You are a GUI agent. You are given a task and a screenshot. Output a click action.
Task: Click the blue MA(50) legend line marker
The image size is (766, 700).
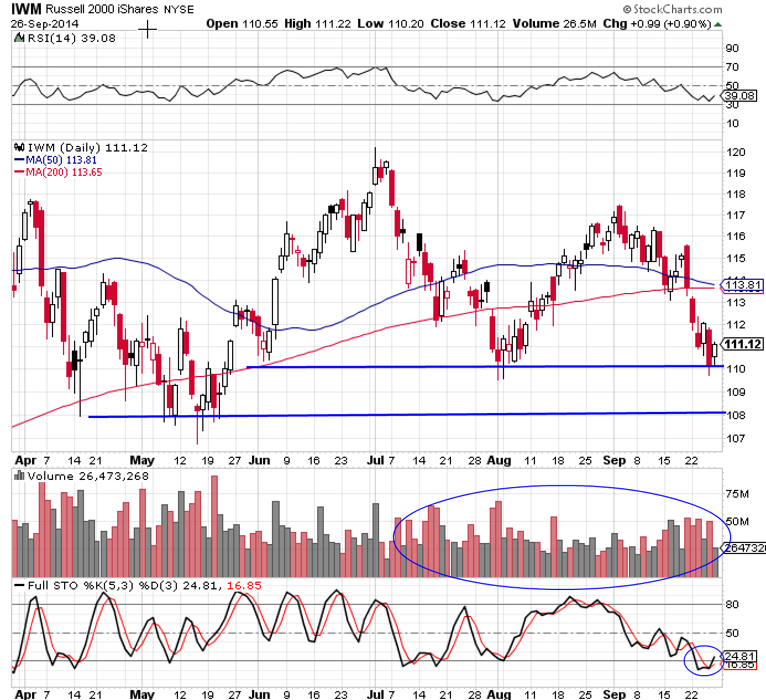click(x=19, y=160)
